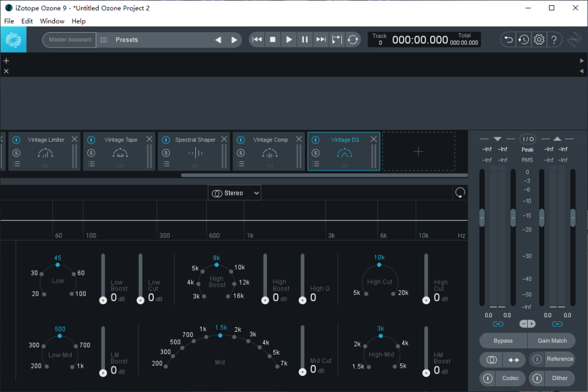
Task: Click the I/O meter button
Action: tap(528, 139)
